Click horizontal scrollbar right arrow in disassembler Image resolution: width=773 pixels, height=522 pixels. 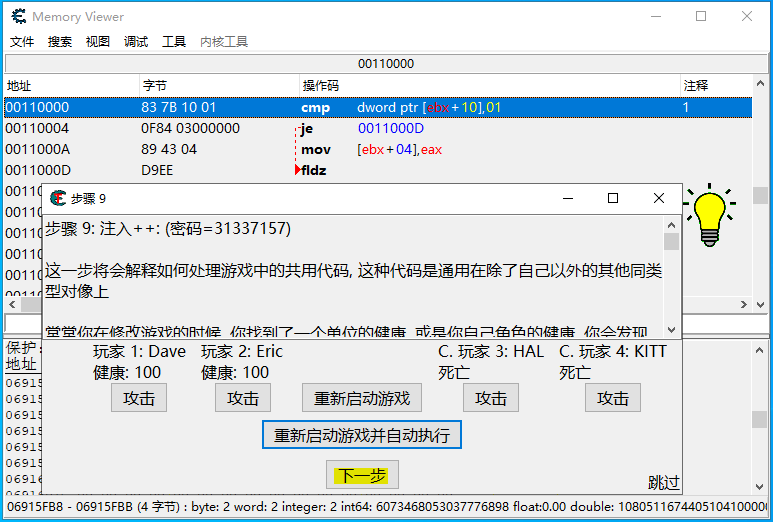pos(744,305)
